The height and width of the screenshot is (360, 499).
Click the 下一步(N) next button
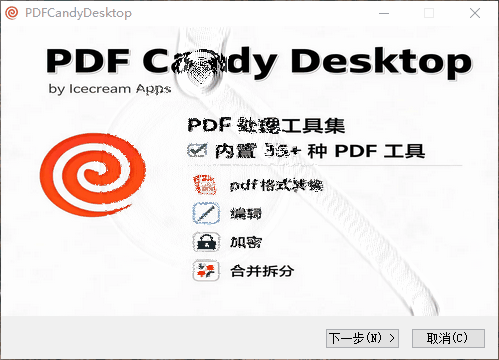[x=362, y=338]
